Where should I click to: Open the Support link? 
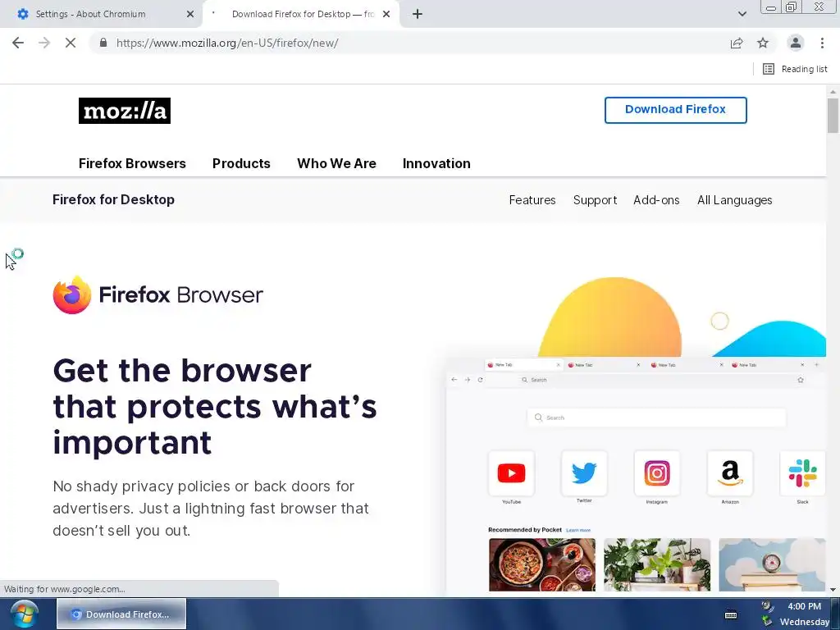(595, 200)
